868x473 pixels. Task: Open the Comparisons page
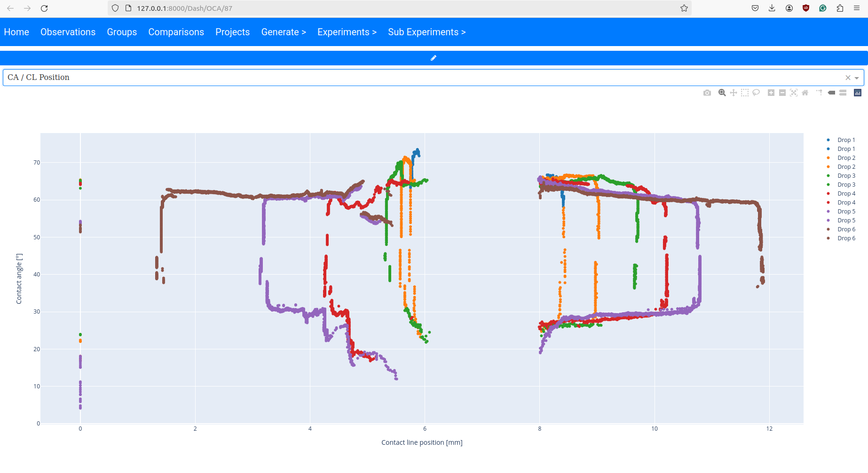176,32
